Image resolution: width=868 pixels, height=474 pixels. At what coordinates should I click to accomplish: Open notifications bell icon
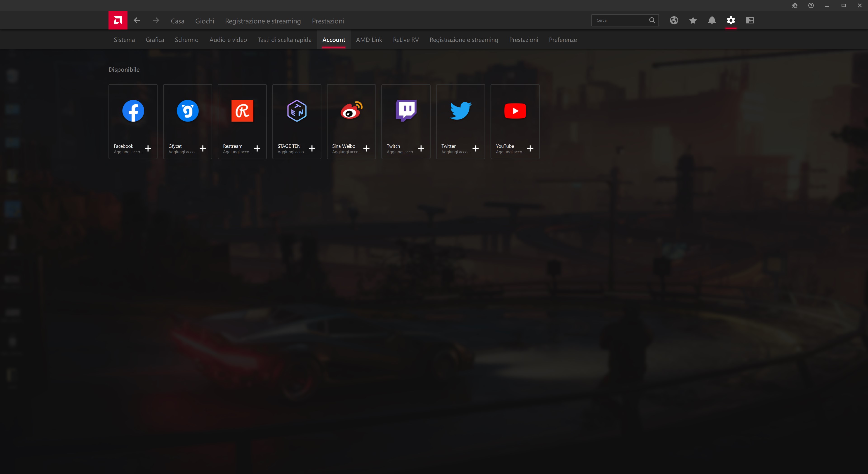pyautogui.click(x=712, y=21)
